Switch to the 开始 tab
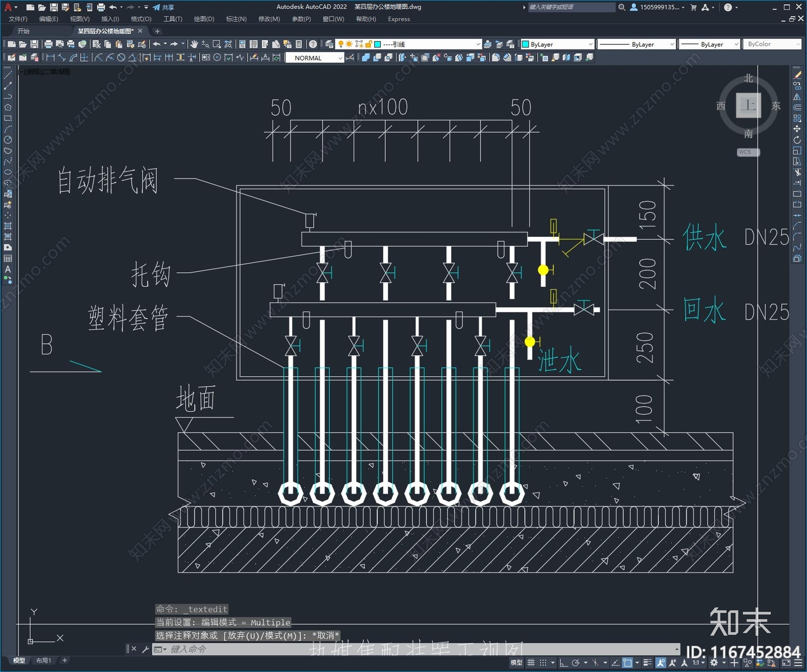This screenshot has width=807, height=672. 24,31
